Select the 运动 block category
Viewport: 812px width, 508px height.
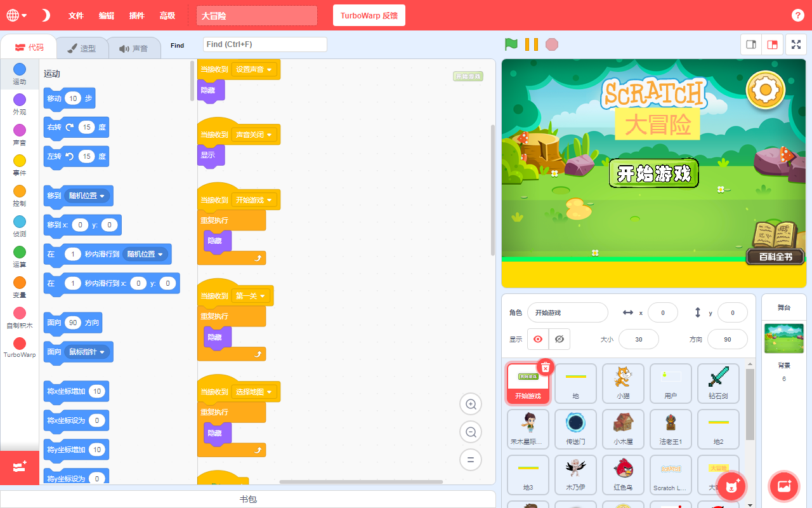pyautogui.click(x=20, y=74)
